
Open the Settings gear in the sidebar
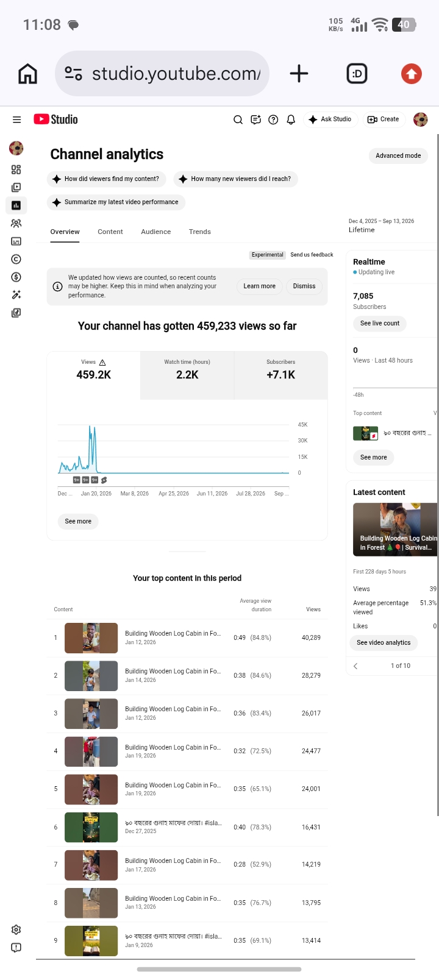point(16,929)
